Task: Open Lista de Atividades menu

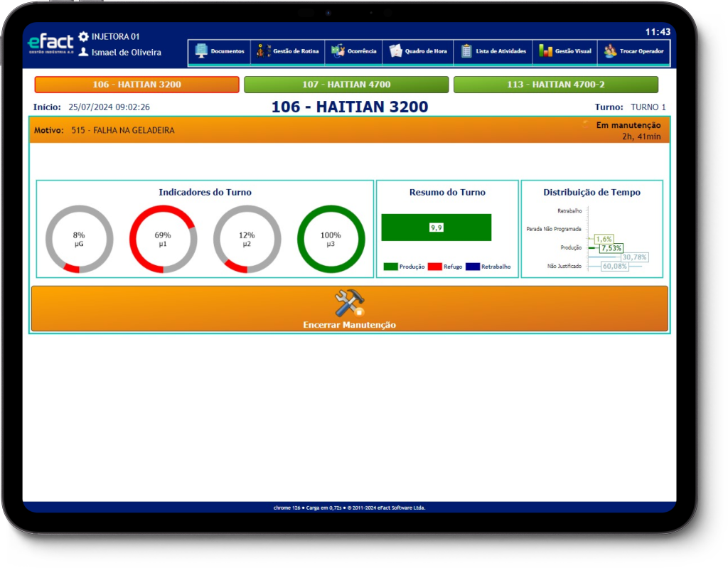Action: click(x=493, y=52)
